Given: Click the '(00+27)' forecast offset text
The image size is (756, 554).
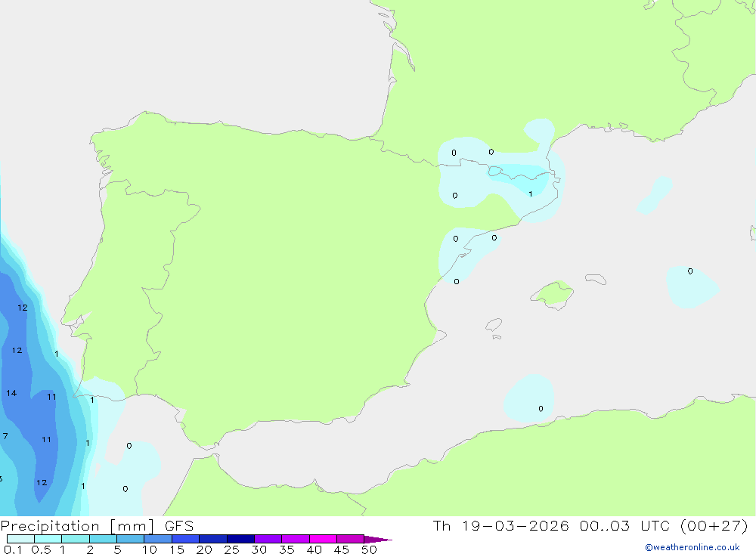Looking at the screenshot, I should pos(714,525).
